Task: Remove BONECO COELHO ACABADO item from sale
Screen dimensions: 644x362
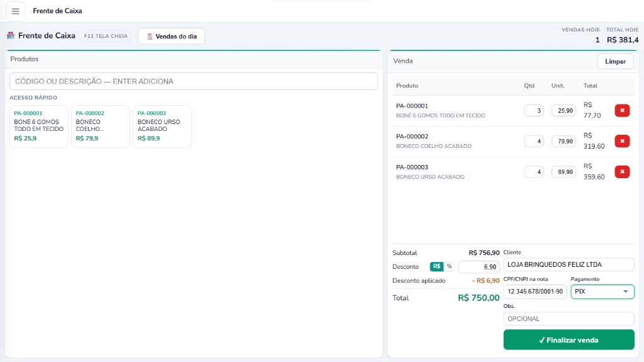Action: click(x=622, y=141)
